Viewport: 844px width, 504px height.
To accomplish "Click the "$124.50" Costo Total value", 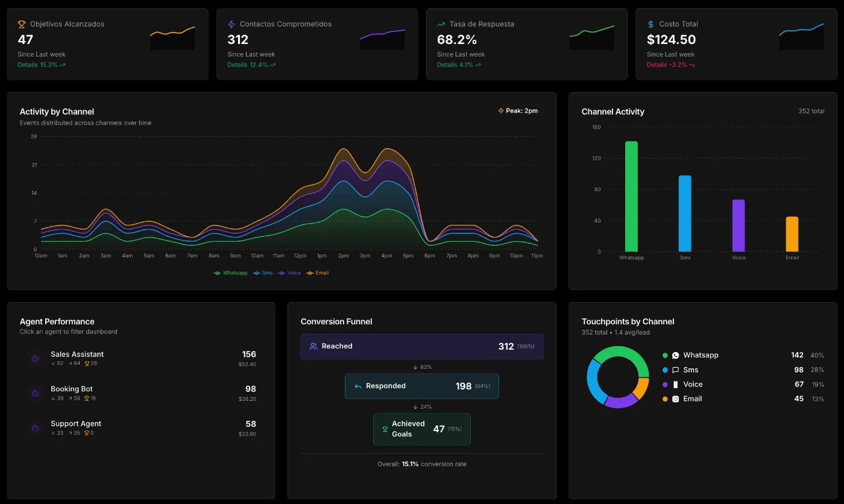I will 672,40.
